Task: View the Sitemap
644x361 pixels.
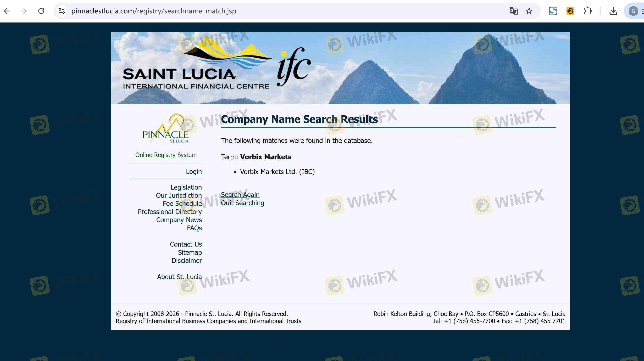Action: tap(190, 252)
